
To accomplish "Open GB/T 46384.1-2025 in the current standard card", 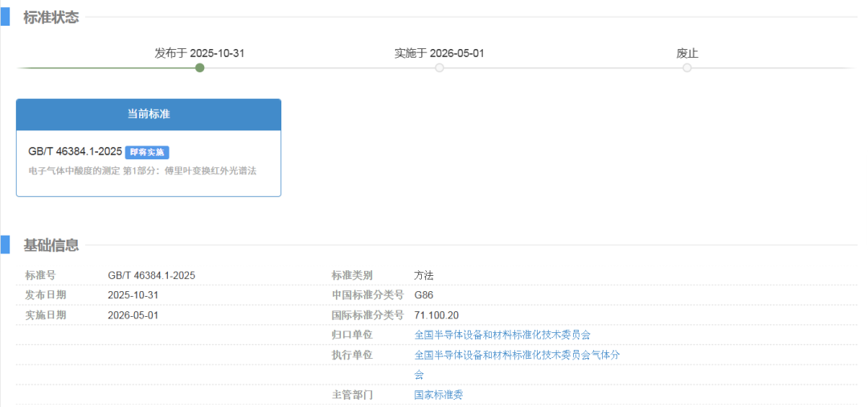I will point(75,151).
